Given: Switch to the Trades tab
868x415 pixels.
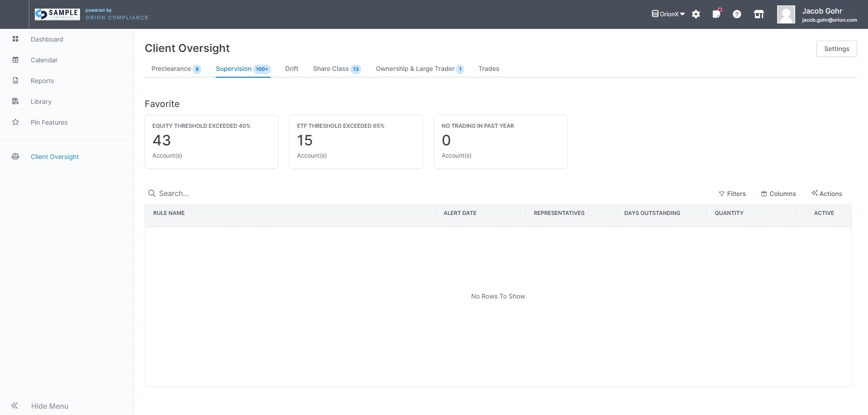Looking at the screenshot, I should (489, 69).
